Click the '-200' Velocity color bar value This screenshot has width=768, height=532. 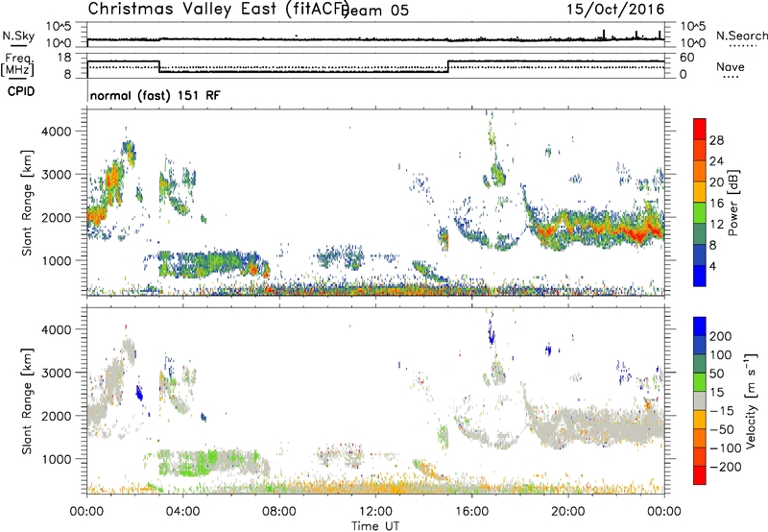pos(726,467)
